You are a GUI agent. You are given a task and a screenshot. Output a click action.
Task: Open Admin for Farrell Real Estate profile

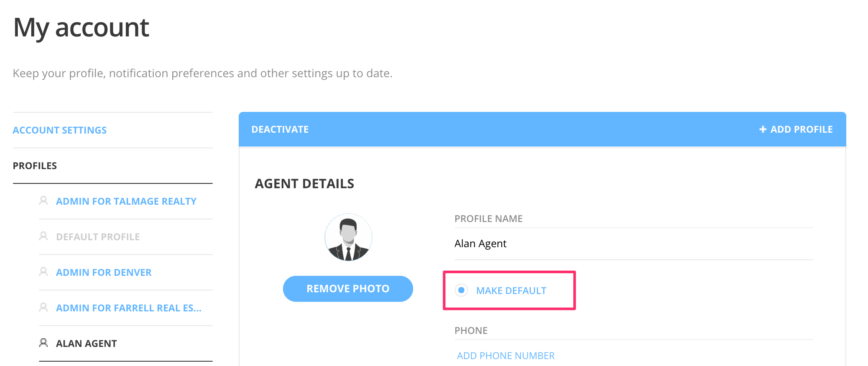pos(129,308)
